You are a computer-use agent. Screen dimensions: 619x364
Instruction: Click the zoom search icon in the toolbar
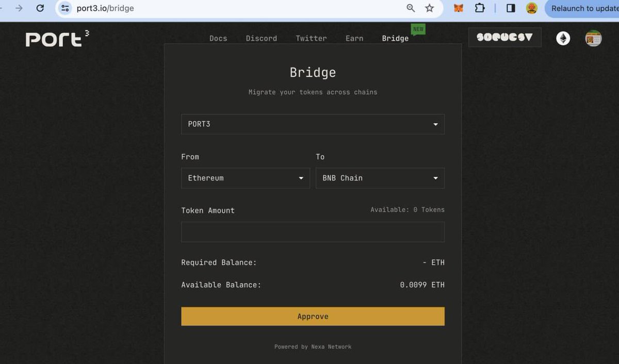(410, 8)
